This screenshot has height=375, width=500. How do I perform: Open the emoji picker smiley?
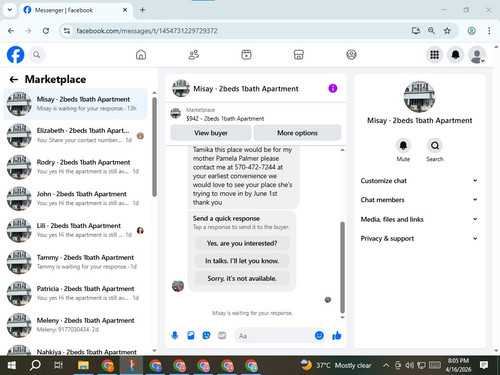(x=319, y=335)
